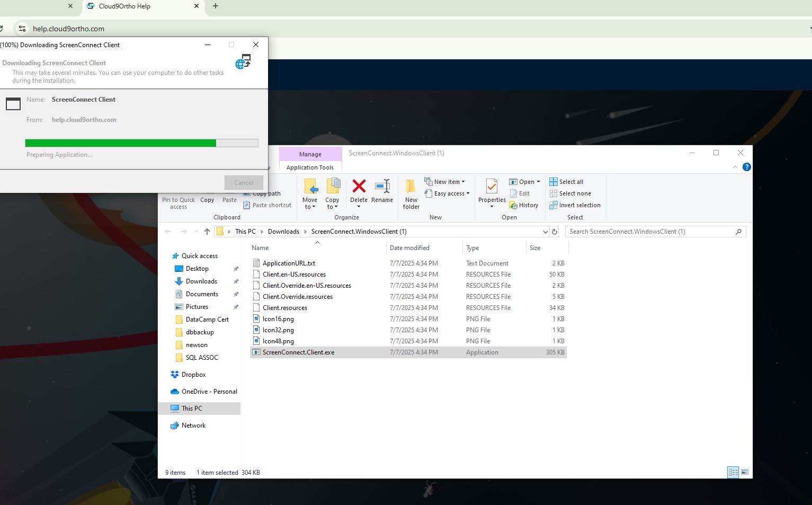Click the Explorer forward arrow

(184, 232)
